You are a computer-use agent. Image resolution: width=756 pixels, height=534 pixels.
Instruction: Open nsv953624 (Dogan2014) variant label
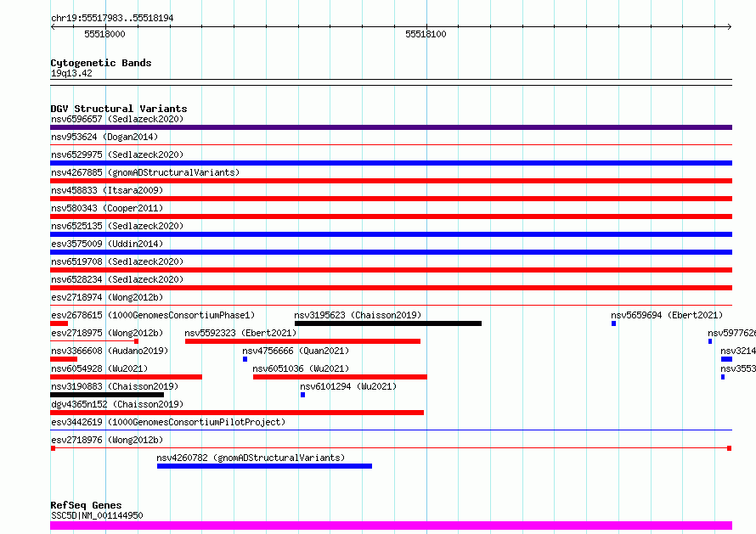pos(104,137)
